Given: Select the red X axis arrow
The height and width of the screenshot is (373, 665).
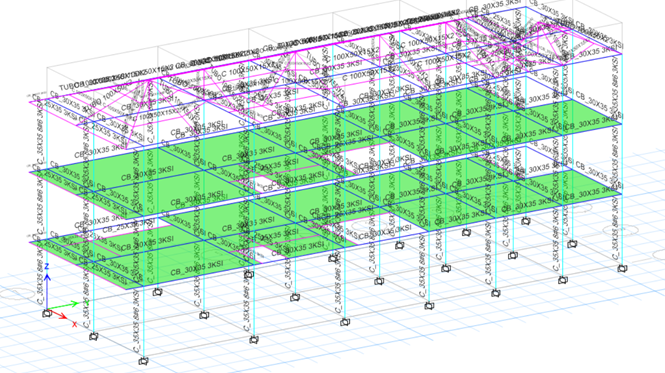Looking at the screenshot, I should point(57,313).
